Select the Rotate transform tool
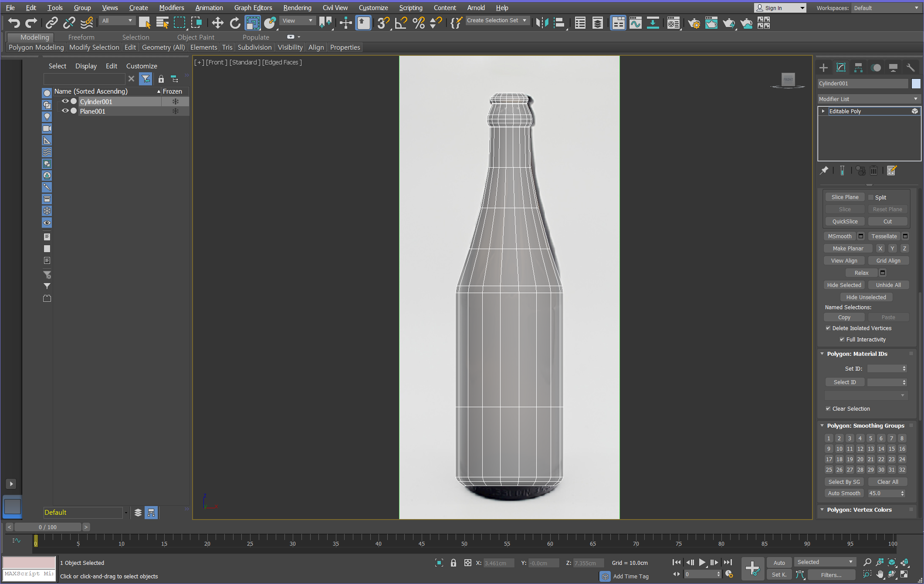 click(235, 23)
